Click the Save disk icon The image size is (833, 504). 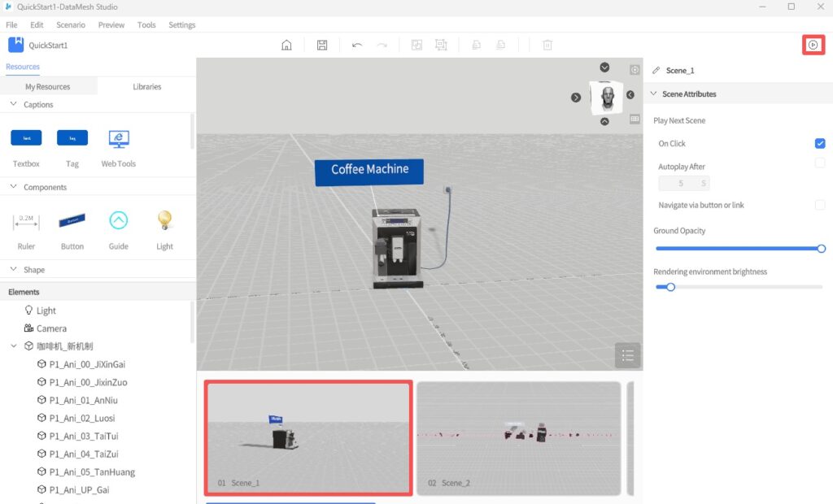(322, 46)
